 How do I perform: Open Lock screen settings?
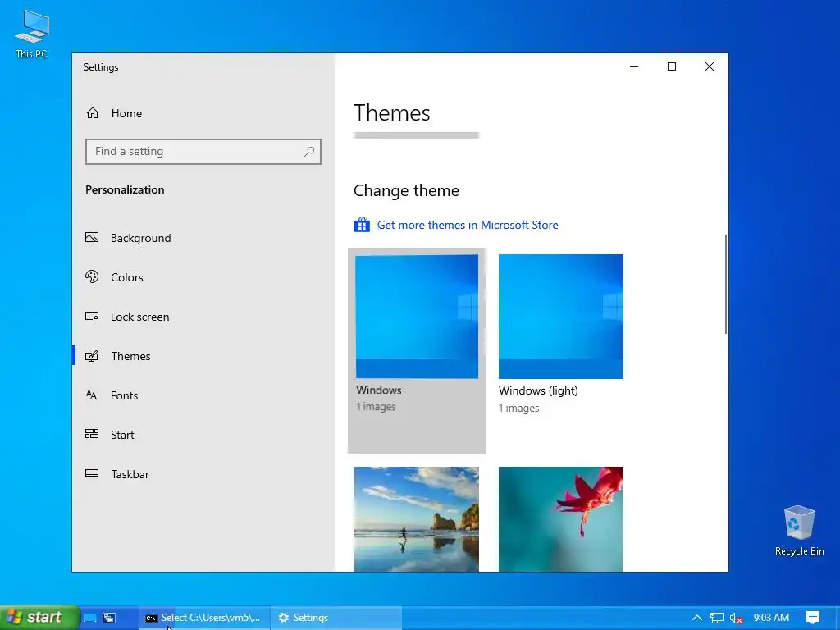pyautogui.click(x=203, y=317)
